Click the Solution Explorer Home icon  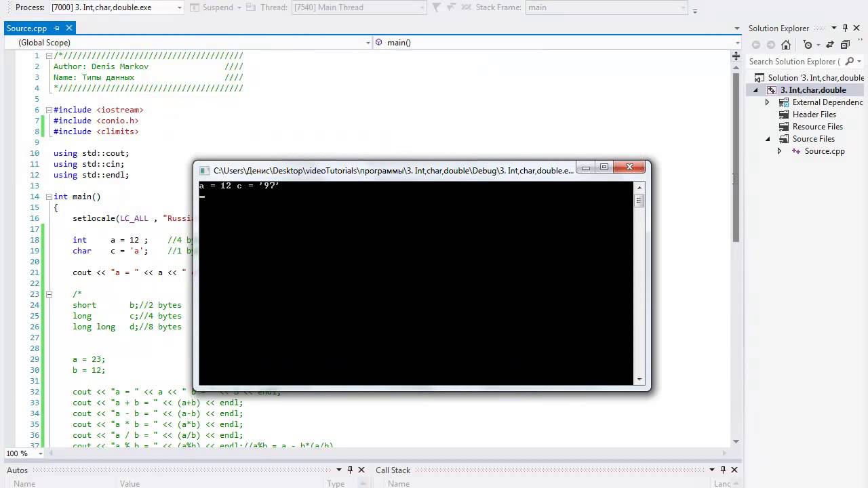pyautogui.click(x=786, y=45)
